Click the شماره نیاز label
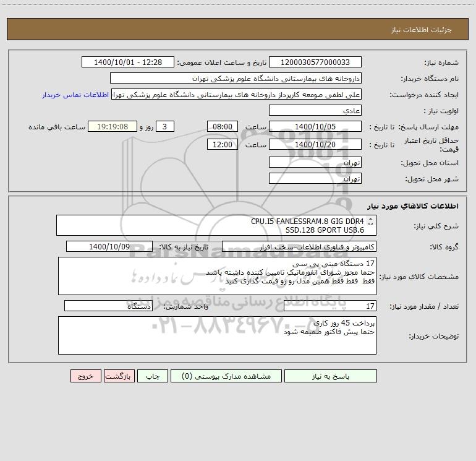The image size is (476, 461). pos(441,63)
